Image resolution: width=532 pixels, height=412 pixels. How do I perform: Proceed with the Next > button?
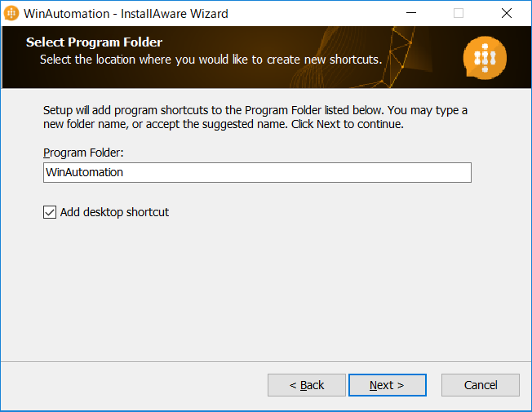tap(388, 385)
